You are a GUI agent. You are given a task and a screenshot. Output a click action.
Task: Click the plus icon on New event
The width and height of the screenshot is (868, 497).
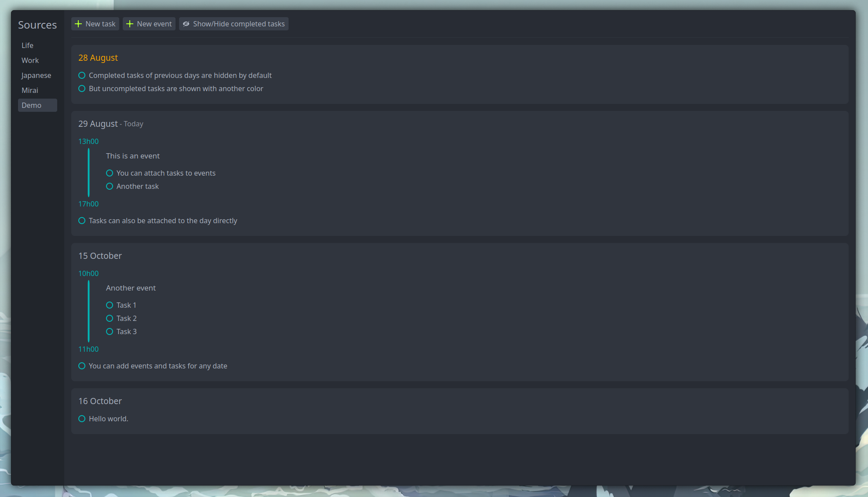click(x=130, y=24)
